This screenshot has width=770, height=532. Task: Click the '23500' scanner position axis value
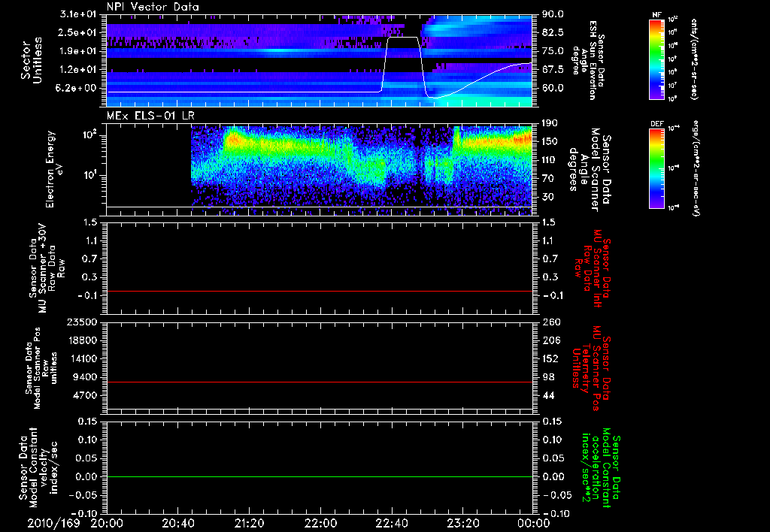click(x=83, y=322)
